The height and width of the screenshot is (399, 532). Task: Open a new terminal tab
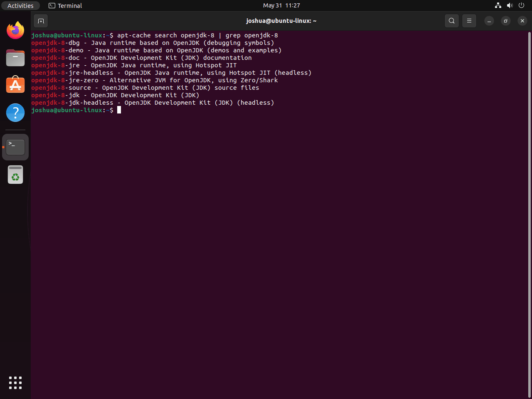point(40,20)
